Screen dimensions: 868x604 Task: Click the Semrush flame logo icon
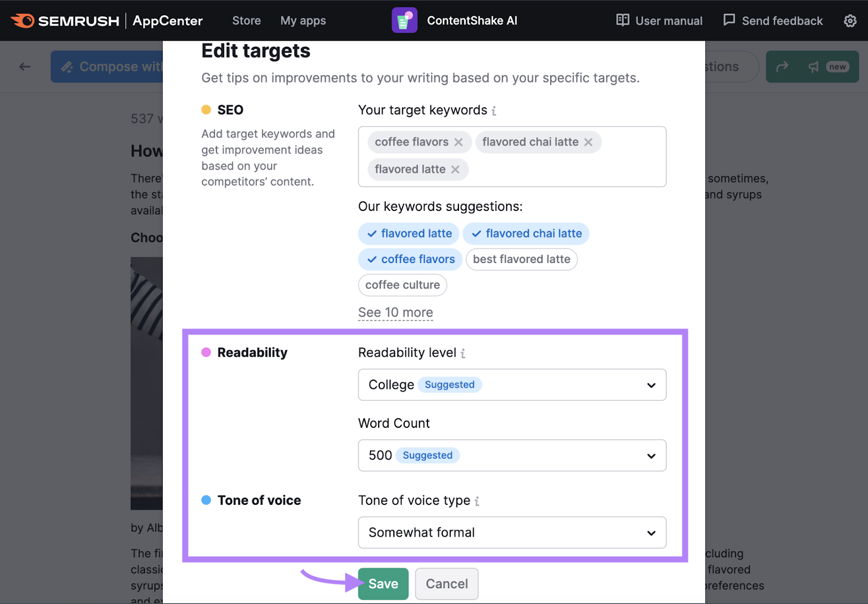(x=23, y=21)
